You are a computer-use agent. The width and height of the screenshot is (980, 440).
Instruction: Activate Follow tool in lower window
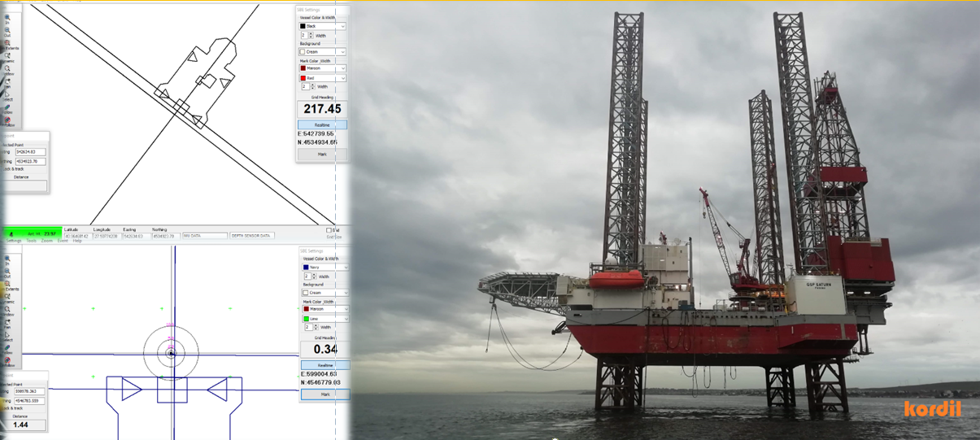click(x=7, y=349)
